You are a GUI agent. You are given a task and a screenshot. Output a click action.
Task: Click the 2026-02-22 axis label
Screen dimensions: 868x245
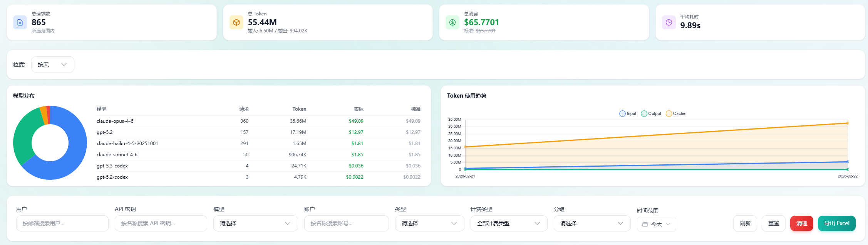[848, 176]
